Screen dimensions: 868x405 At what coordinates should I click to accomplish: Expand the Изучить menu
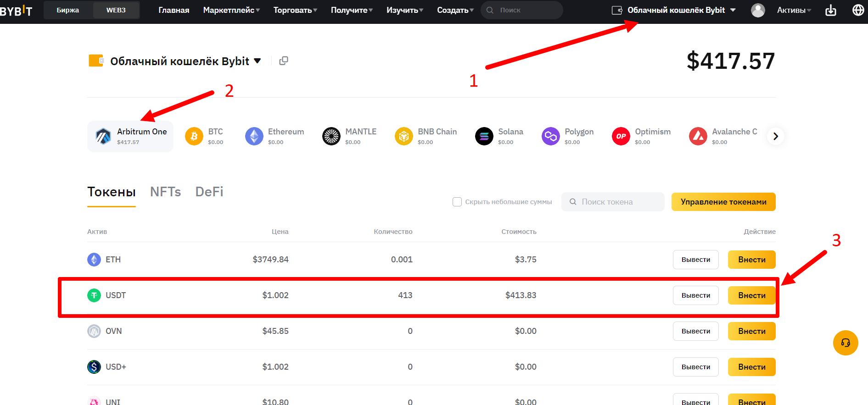(x=405, y=10)
